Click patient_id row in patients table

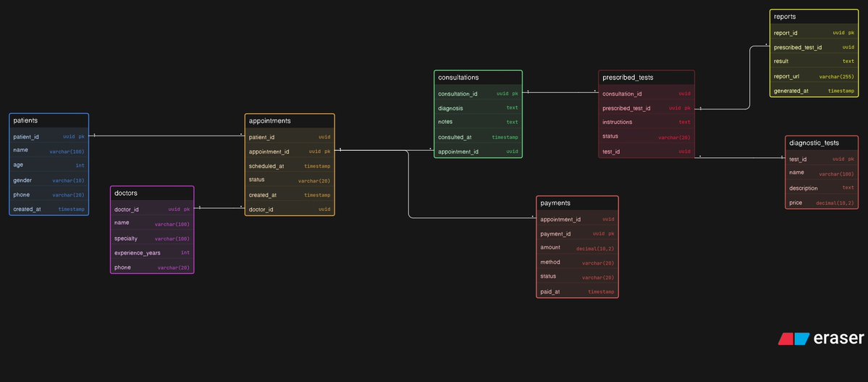coord(49,136)
